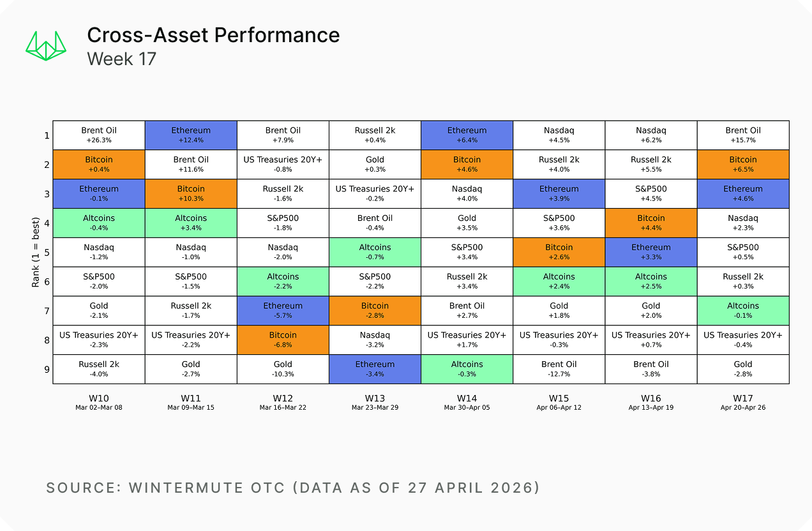Image resolution: width=812 pixels, height=531 pixels.
Task: Select Brent Oil +15.7% cell in W17
Action: [x=743, y=135]
